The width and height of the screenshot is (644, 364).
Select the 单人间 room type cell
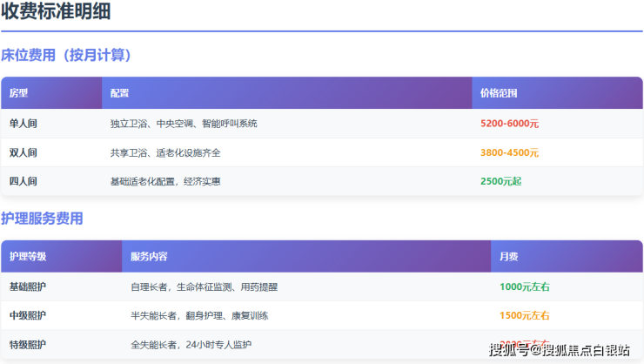tap(23, 124)
